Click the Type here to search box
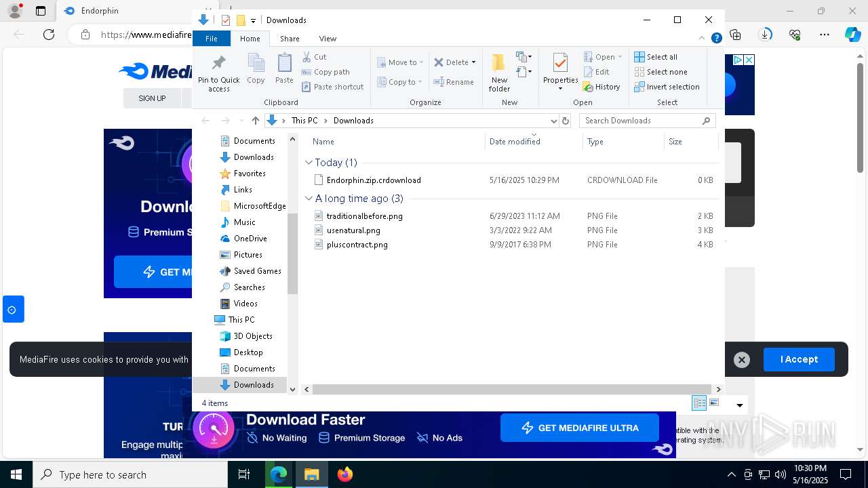The image size is (868, 488). tap(130, 474)
